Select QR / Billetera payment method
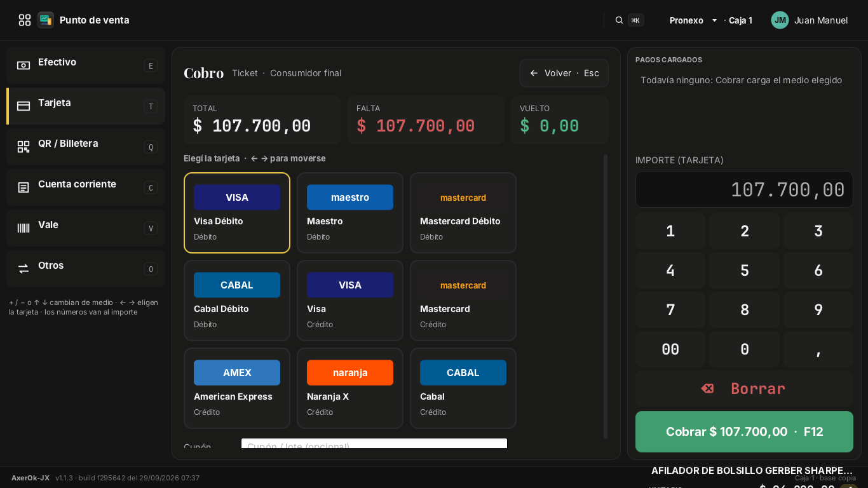The image size is (868, 488). (x=86, y=147)
